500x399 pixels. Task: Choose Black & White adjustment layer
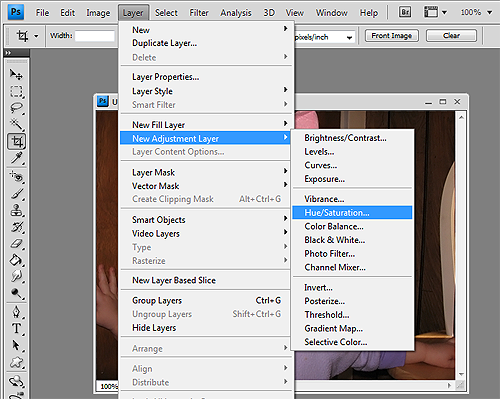tap(352, 240)
